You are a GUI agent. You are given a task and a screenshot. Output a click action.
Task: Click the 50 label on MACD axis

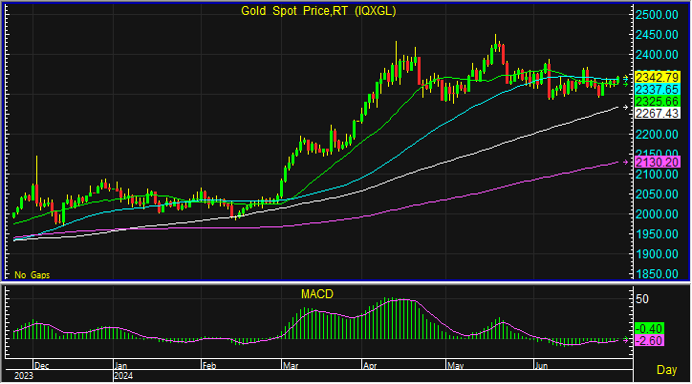(x=642, y=299)
